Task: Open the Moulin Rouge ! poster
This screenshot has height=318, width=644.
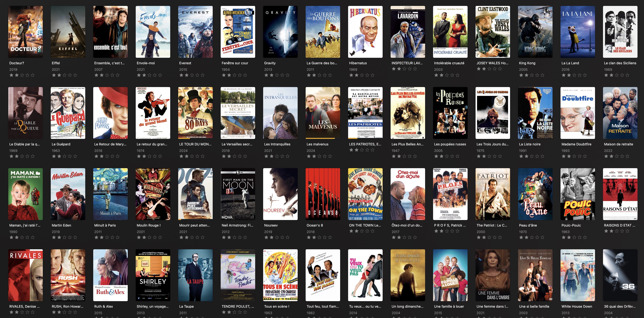Action: pos(153,194)
